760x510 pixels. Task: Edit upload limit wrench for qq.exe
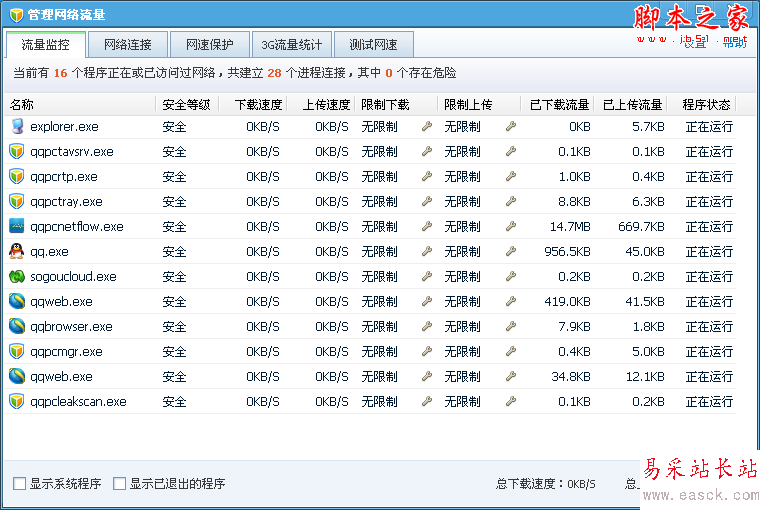[510, 251]
